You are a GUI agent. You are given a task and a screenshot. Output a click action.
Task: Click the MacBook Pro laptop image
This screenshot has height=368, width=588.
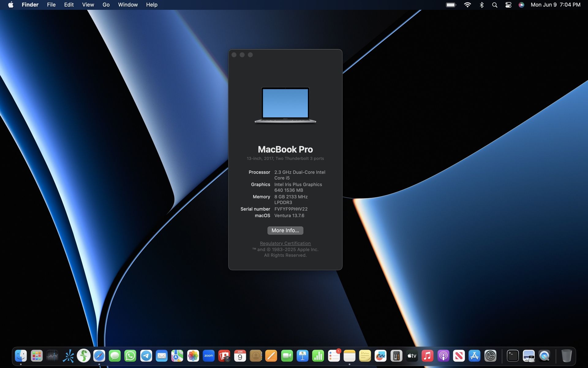click(x=285, y=105)
